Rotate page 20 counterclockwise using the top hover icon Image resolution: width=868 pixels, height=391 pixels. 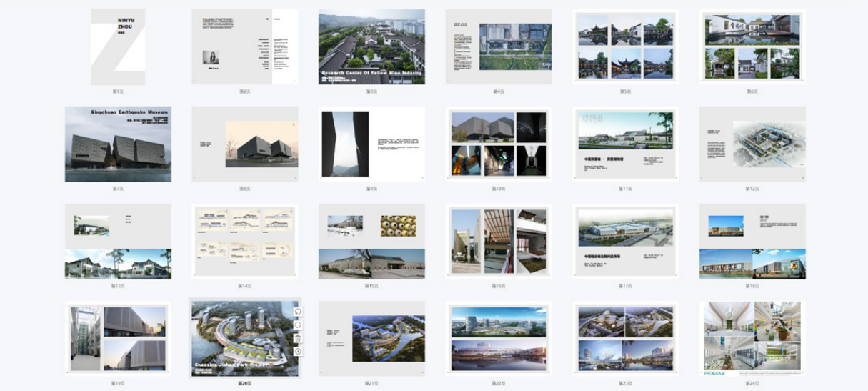pyautogui.click(x=298, y=311)
